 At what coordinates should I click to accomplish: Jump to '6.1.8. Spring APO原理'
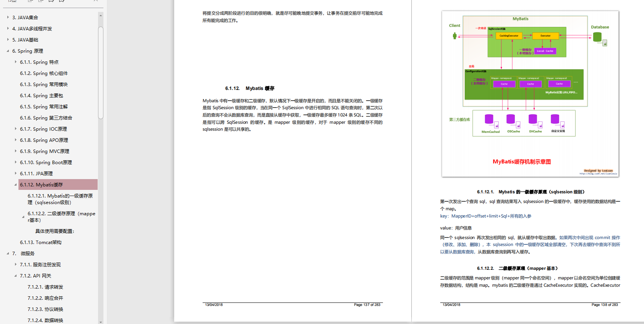[44, 140]
